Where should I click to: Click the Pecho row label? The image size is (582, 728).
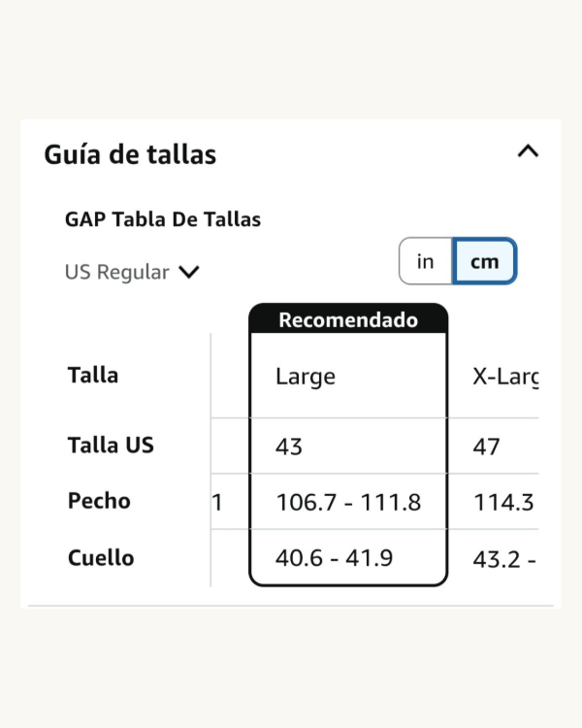99,502
